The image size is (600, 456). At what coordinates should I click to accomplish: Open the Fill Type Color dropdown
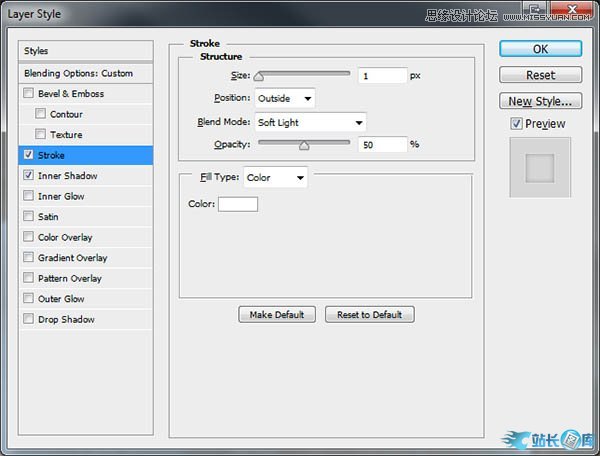pos(275,178)
